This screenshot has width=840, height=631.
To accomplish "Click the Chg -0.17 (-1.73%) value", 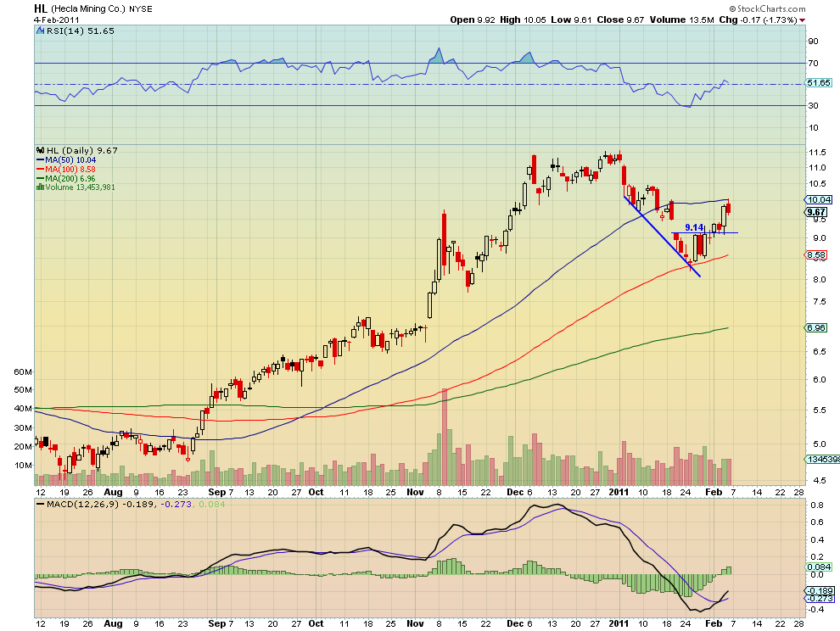I will click(x=758, y=20).
